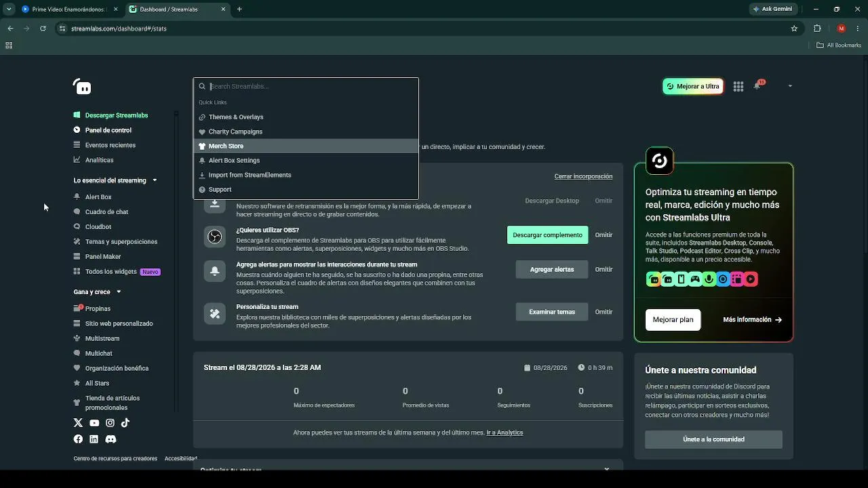The height and width of the screenshot is (488, 868).
Task: Go to Panel de control in the sidebar
Action: [108, 130]
